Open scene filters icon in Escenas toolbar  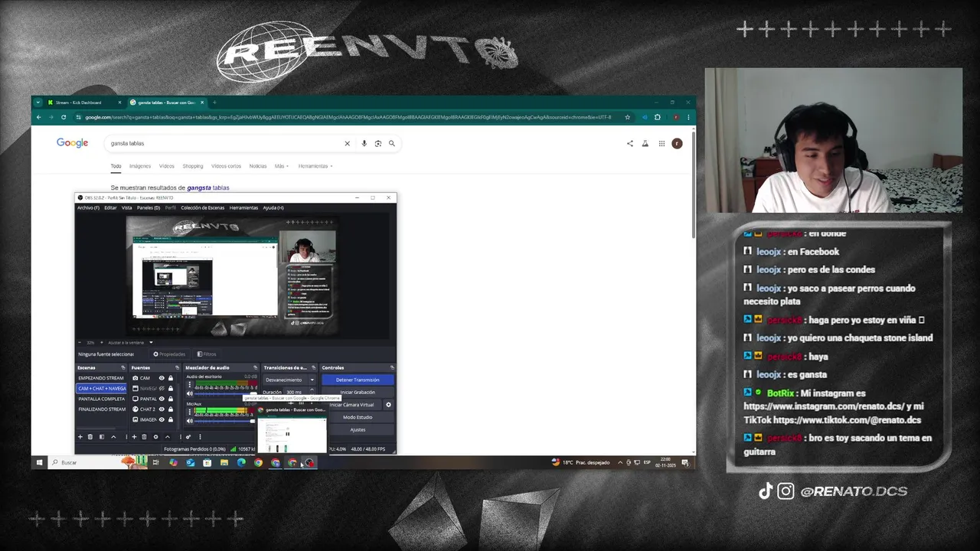tap(102, 437)
